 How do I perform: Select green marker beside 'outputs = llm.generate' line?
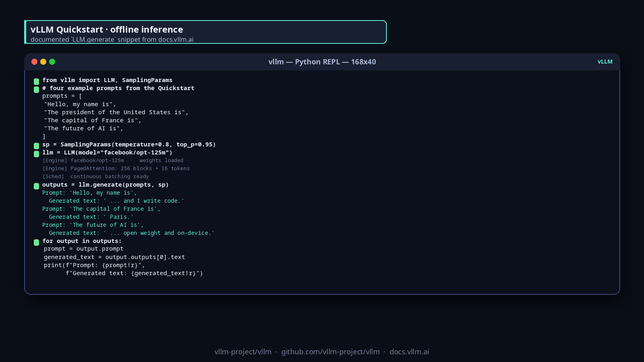pos(36,186)
